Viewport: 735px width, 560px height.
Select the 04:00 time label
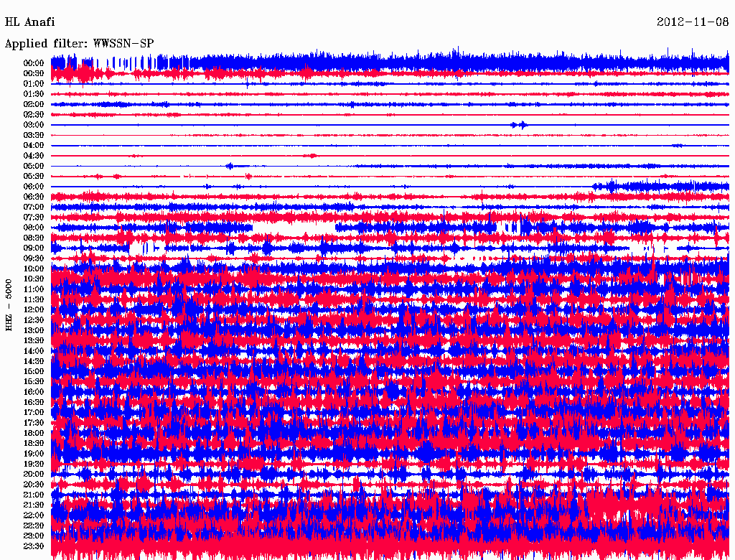(x=33, y=146)
